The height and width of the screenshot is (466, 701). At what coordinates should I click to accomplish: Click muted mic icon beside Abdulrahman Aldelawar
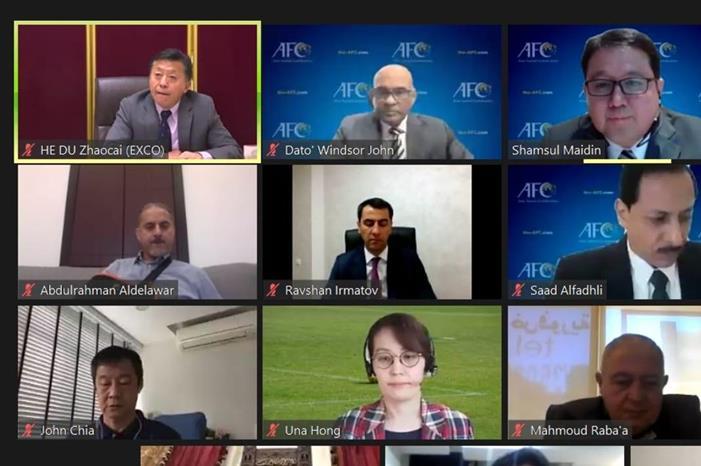click(x=28, y=290)
